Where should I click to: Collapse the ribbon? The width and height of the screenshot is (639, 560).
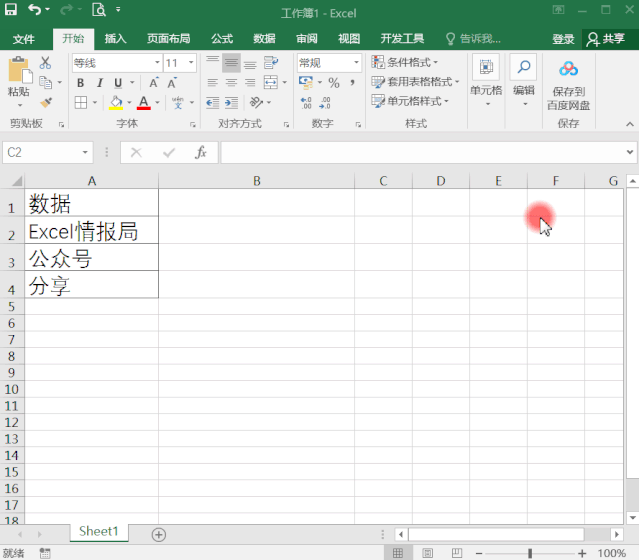630,124
